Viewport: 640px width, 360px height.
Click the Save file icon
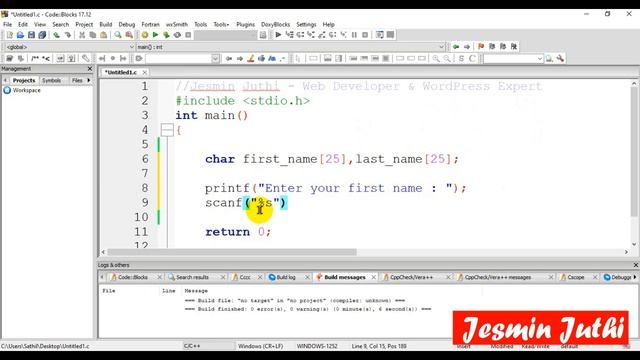(31, 35)
